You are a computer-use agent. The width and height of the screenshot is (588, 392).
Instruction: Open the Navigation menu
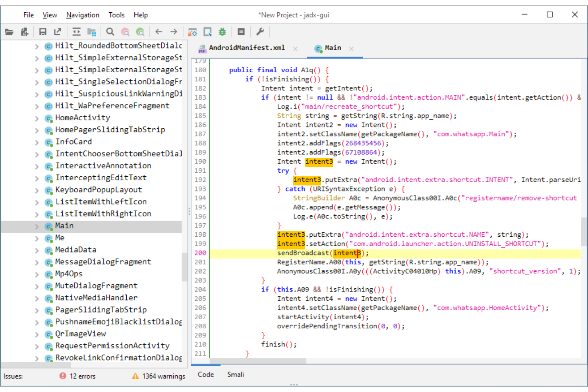(83, 15)
